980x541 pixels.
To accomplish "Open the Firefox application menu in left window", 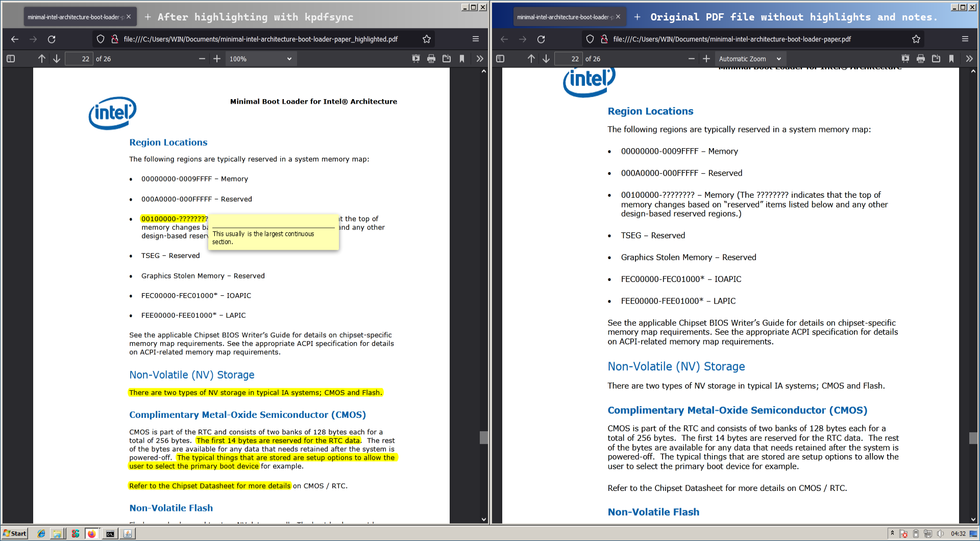I will click(x=476, y=39).
